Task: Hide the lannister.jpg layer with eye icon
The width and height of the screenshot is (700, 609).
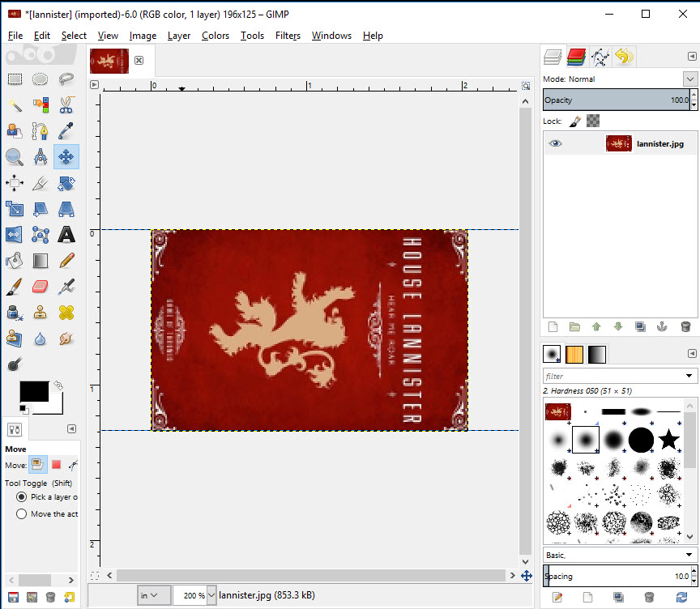Action: [x=555, y=143]
